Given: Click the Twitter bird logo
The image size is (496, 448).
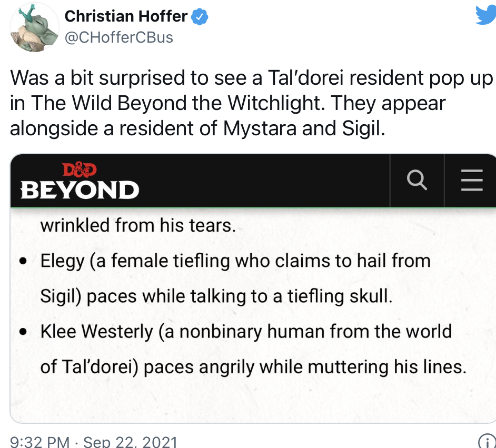Looking at the screenshot, I should [484, 15].
